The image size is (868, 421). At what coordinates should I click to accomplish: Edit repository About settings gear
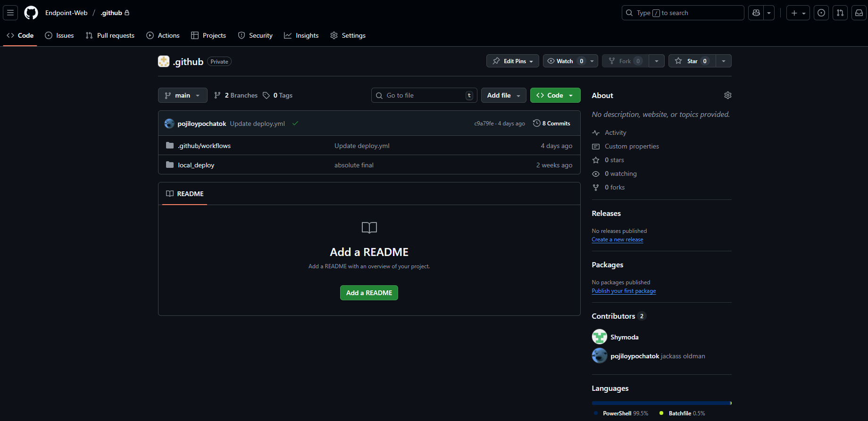pyautogui.click(x=728, y=95)
